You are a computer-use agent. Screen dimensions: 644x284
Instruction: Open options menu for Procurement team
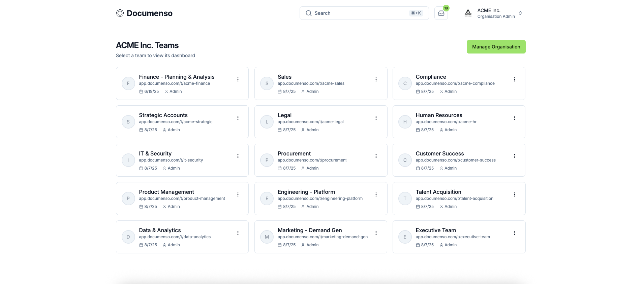[x=376, y=156]
